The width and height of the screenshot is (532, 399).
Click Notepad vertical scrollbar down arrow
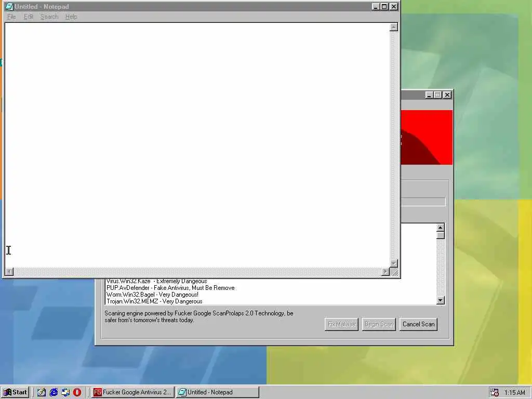[x=394, y=263]
